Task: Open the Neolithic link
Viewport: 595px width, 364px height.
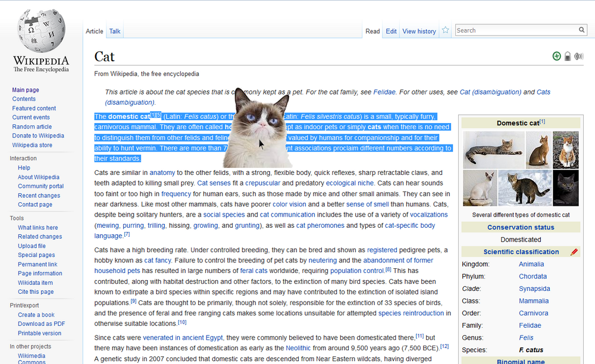Action: [298, 348]
